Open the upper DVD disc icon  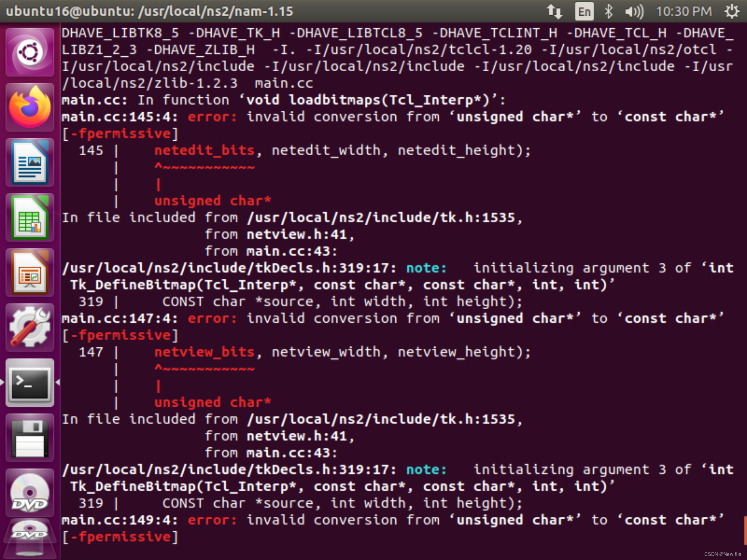pyautogui.click(x=29, y=493)
